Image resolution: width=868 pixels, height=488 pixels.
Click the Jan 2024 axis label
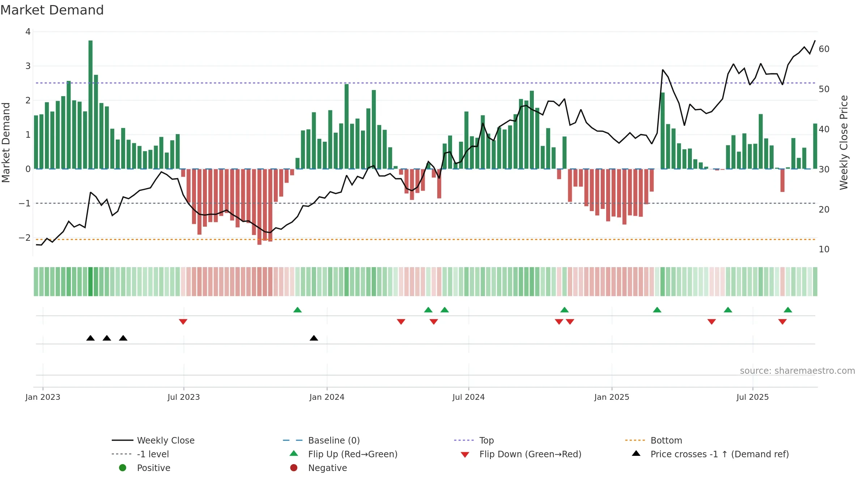327,397
